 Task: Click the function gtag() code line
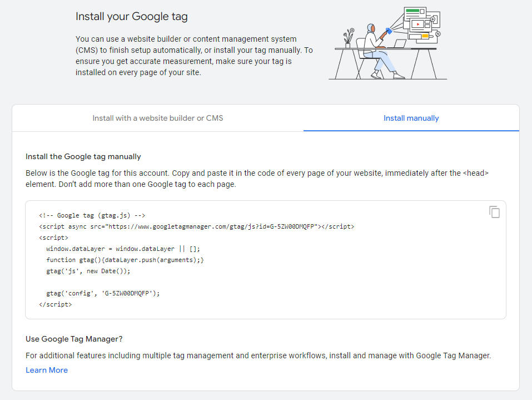pos(125,260)
